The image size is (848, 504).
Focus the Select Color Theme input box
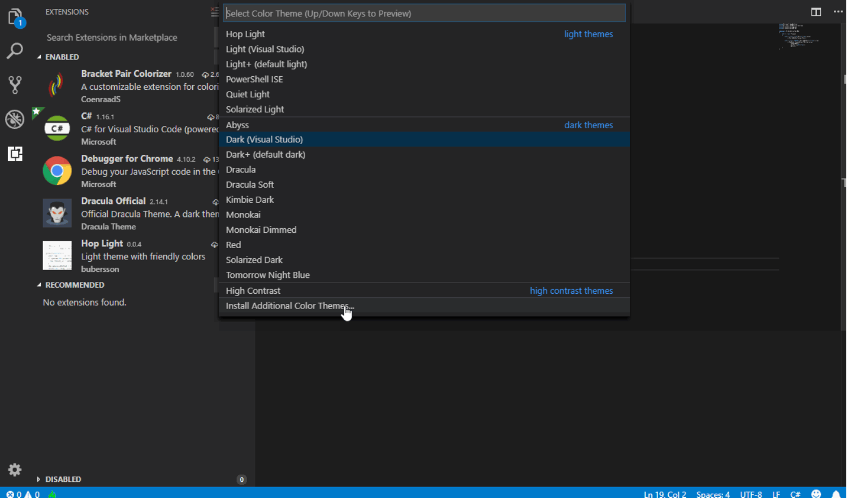point(424,13)
